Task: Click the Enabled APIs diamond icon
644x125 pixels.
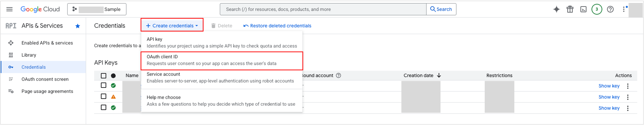Action: click(11, 43)
